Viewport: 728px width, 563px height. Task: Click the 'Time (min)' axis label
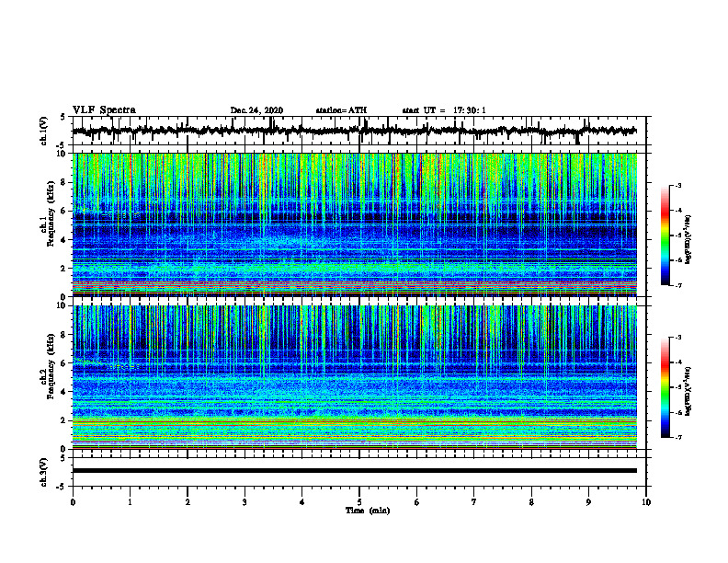[x=368, y=511]
